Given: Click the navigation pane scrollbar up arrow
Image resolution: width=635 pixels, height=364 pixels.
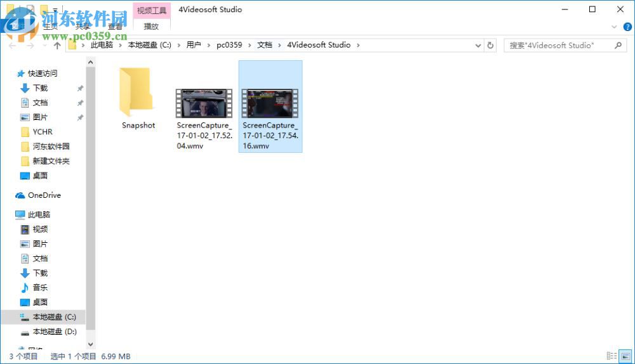Looking at the screenshot, I should pos(90,62).
